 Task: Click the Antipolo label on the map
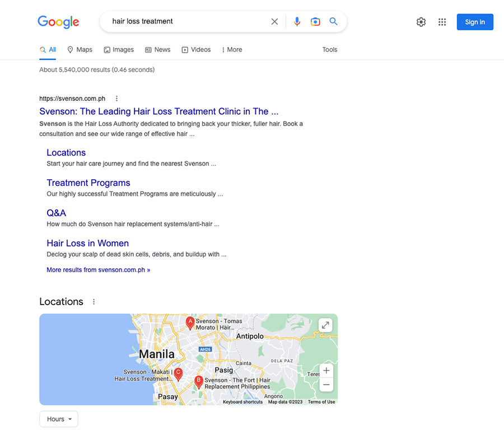pyautogui.click(x=250, y=336)
